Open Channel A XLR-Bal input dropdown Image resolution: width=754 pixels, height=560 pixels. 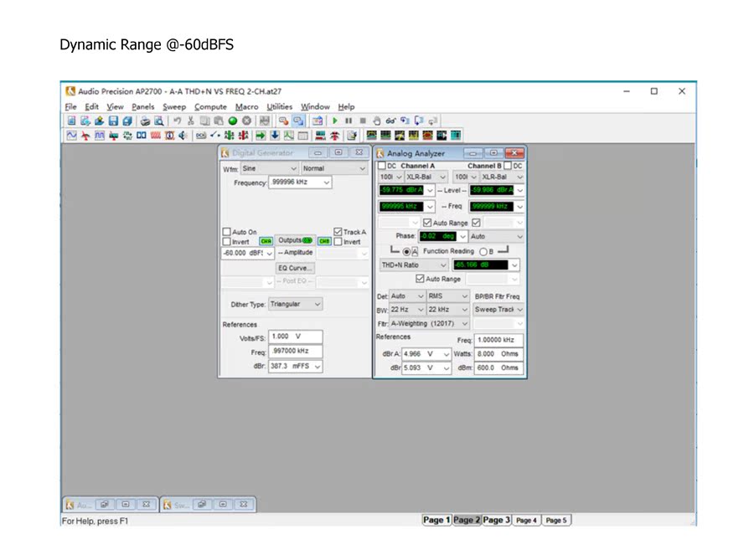tap(426, 177)
